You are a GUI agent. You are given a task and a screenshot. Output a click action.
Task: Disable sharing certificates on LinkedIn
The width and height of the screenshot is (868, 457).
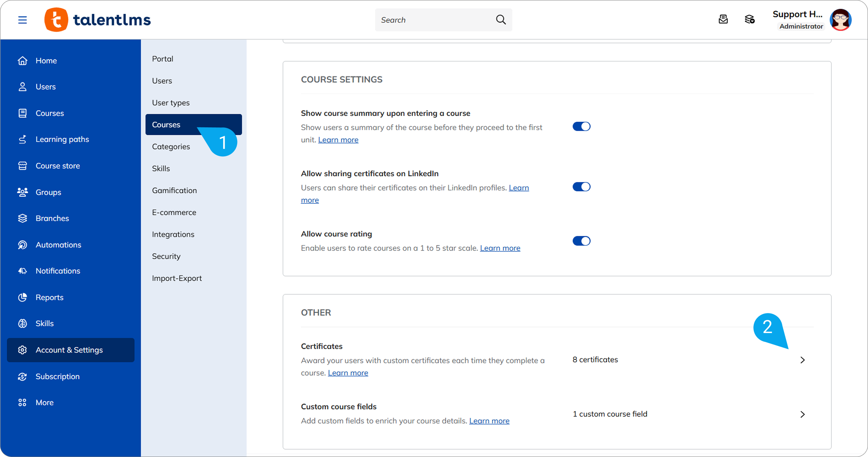coord(581,187)
